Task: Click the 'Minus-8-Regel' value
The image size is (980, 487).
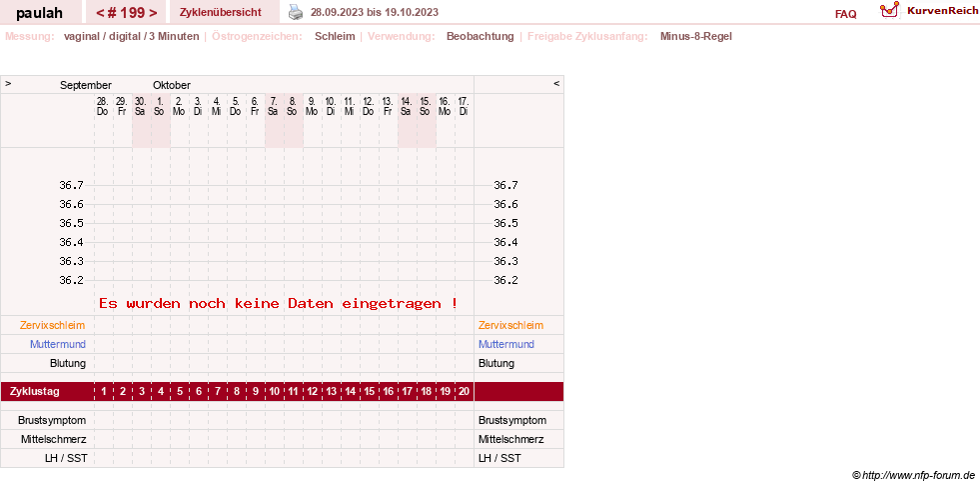Action: 695,36
